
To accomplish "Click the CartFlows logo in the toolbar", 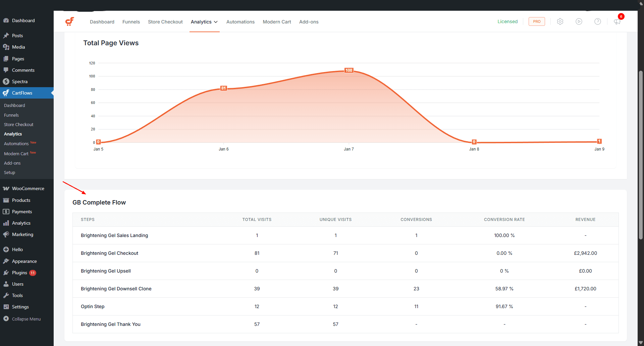I will click(x=70, y=21).
